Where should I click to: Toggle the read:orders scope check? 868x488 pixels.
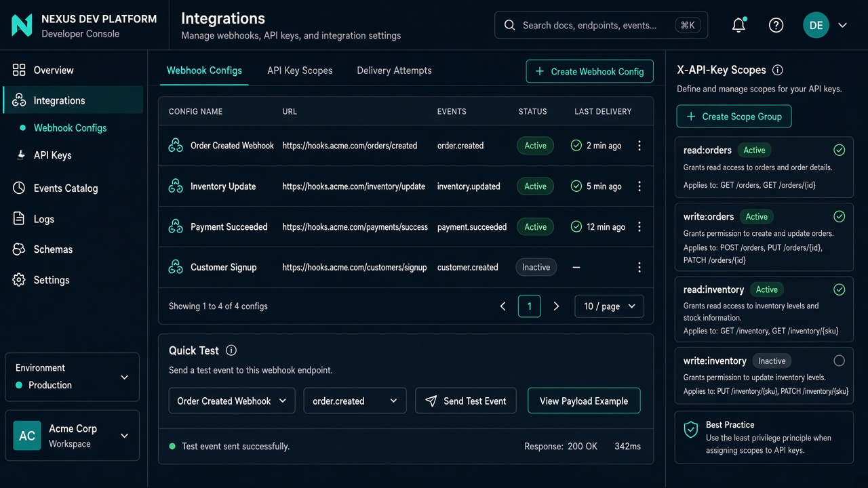839,150
